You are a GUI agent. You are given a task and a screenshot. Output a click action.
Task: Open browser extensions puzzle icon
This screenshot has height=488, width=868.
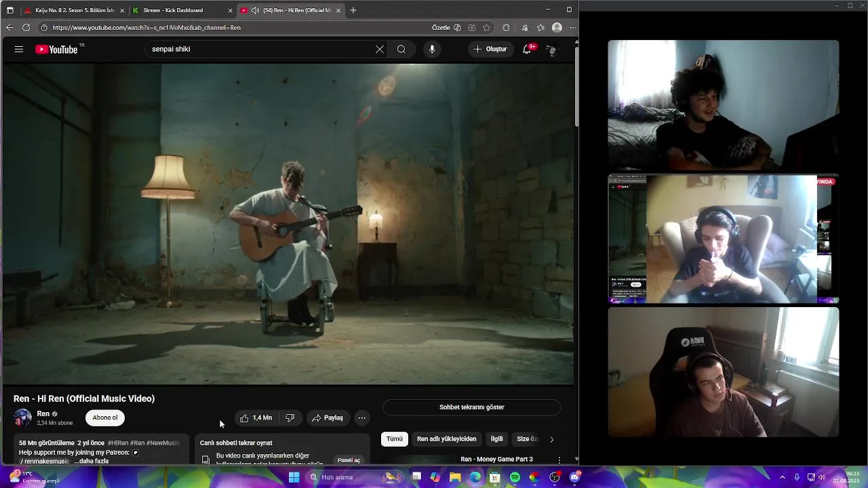point(506,28)
